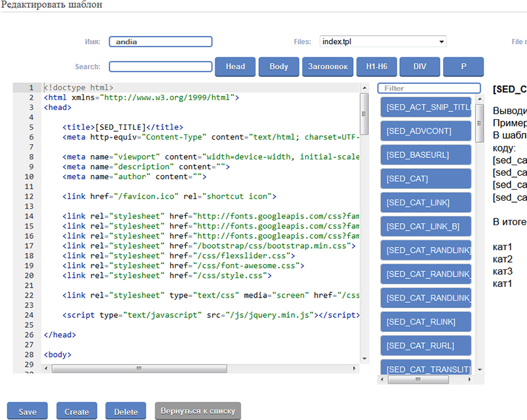Delete the template using Delete button

(126, 411)
